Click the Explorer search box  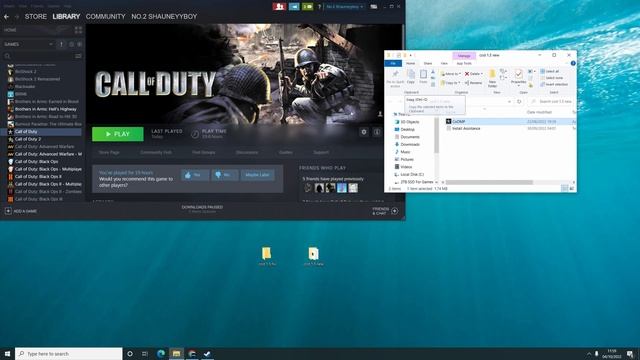[x=551, y=101]
